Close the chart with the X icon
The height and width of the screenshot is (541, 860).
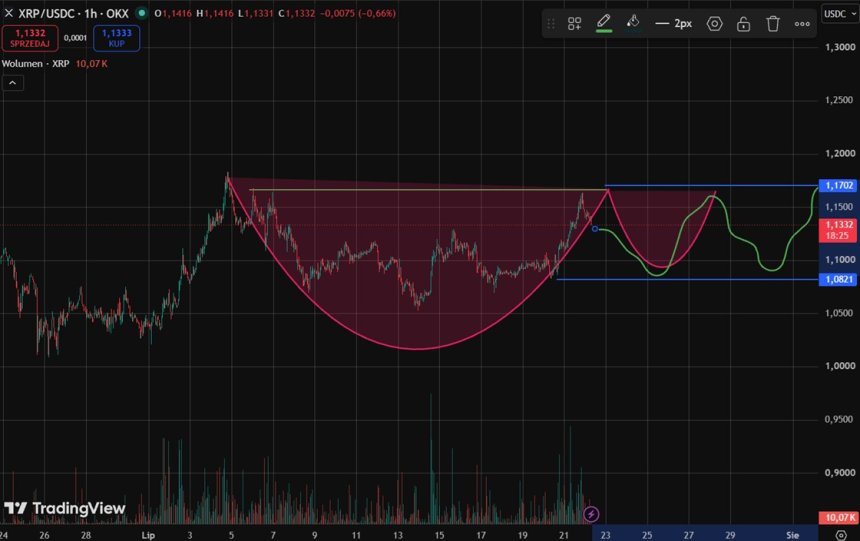(8, 13)
